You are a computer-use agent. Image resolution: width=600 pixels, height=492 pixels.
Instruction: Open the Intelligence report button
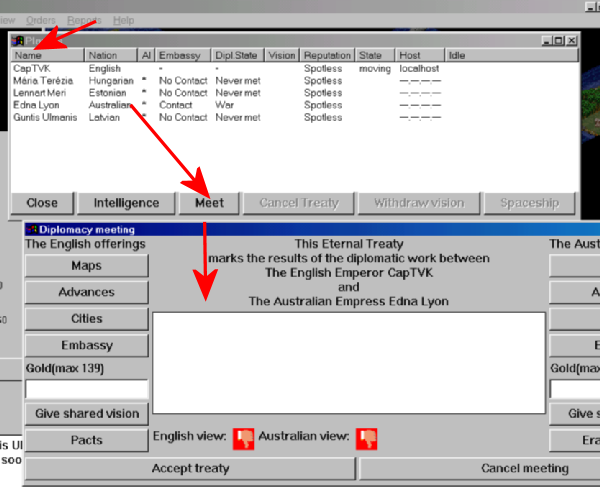(125, 203)
